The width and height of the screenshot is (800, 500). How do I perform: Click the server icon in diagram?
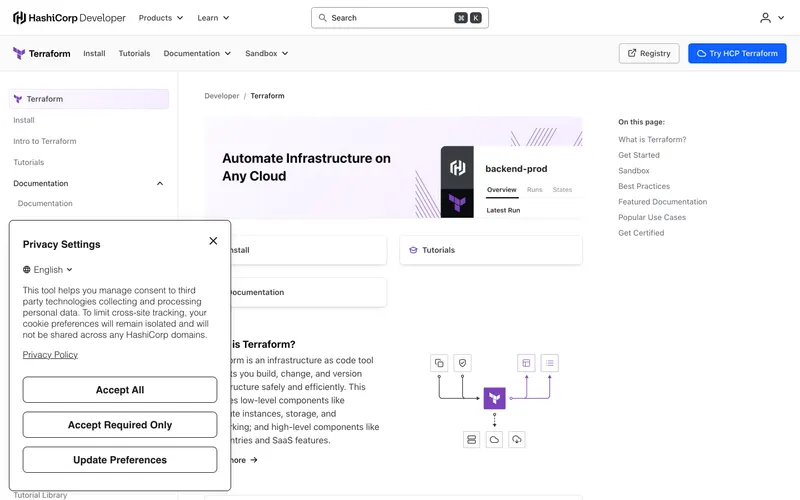pyautogui.click(x=471, y=439)
